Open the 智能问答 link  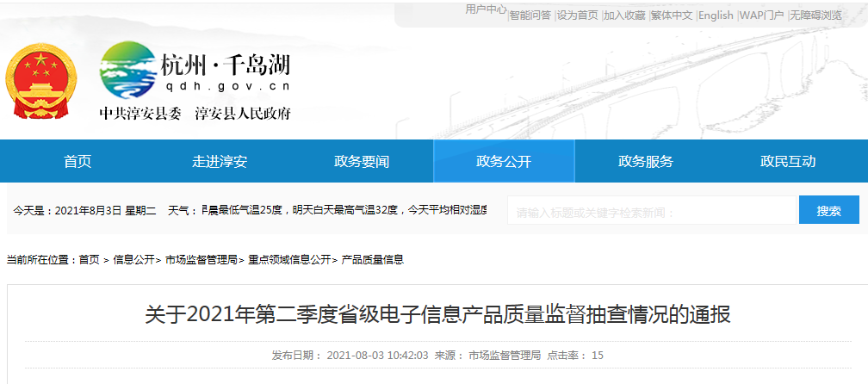pyautogui.click(x=530, y=15)
